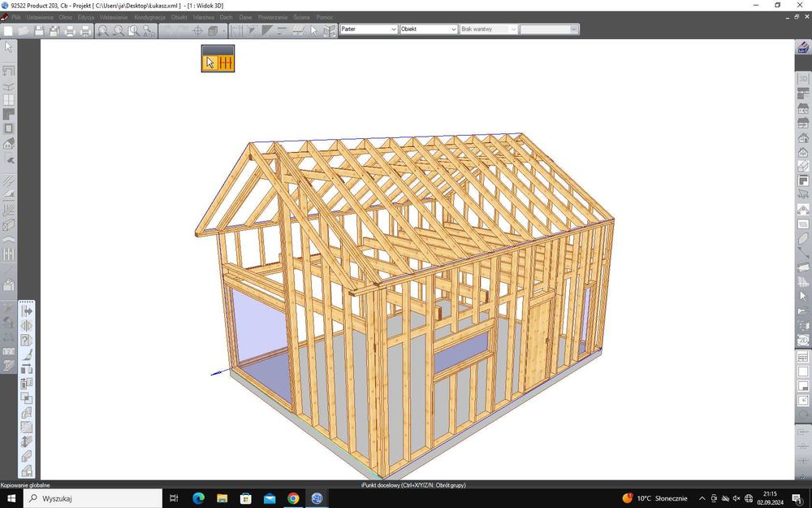Viewport: 812px width, 508px height.
Task: Open the weather widget showing 10°C Słonecznie
Action: (x=655, y=498)
